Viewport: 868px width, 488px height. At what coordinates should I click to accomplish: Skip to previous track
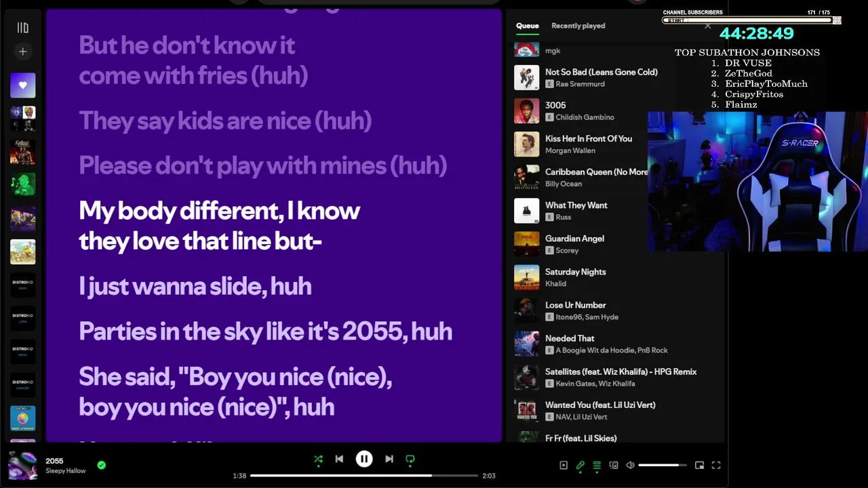tap(339, 459)
